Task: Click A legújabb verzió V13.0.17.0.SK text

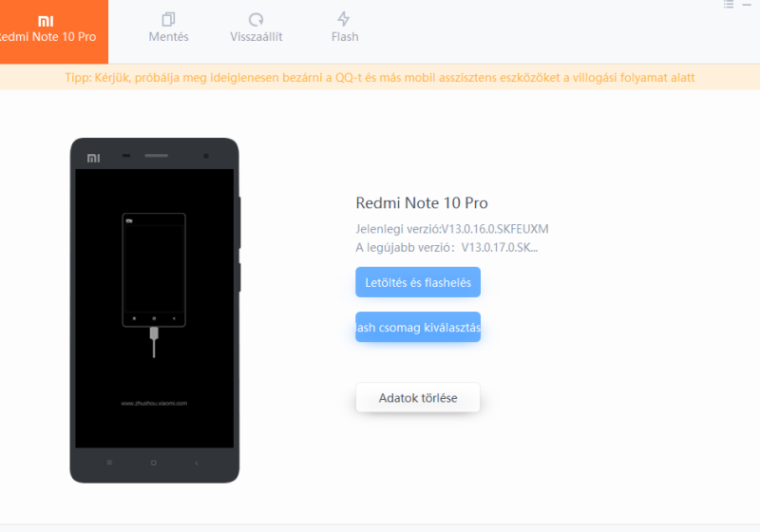Action: [446, 248]
